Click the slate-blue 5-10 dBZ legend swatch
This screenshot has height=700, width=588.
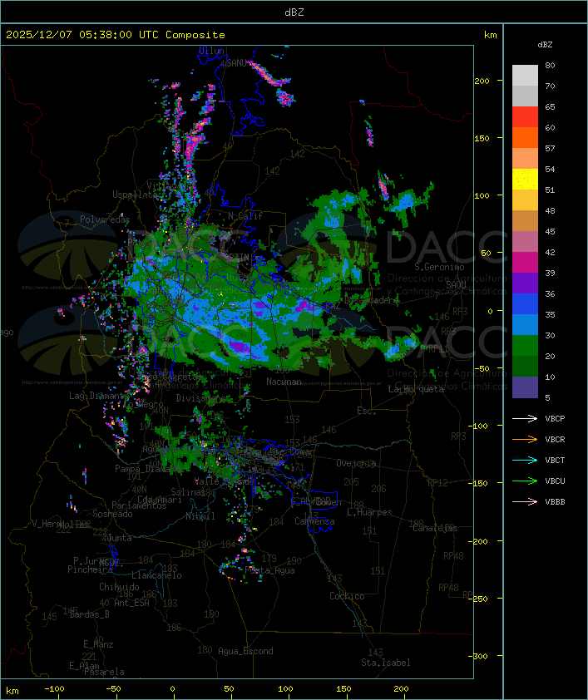point(525,387)
